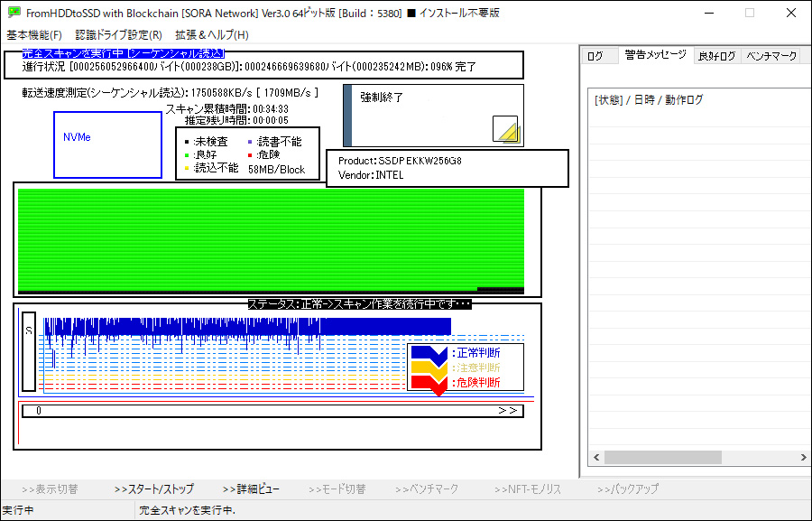This screenshot has height=521, width=812.
Task: Click the Vendor: INTEL text
Action: point(371,175)
